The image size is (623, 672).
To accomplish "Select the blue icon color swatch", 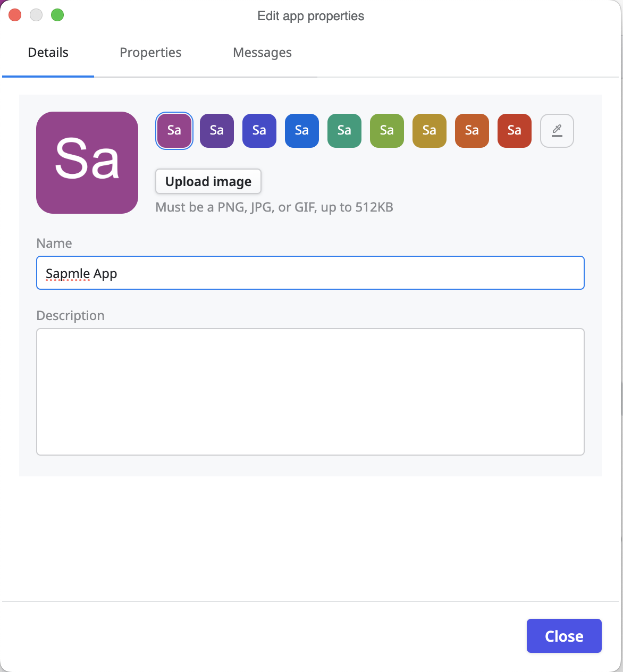I will point(301,130).
